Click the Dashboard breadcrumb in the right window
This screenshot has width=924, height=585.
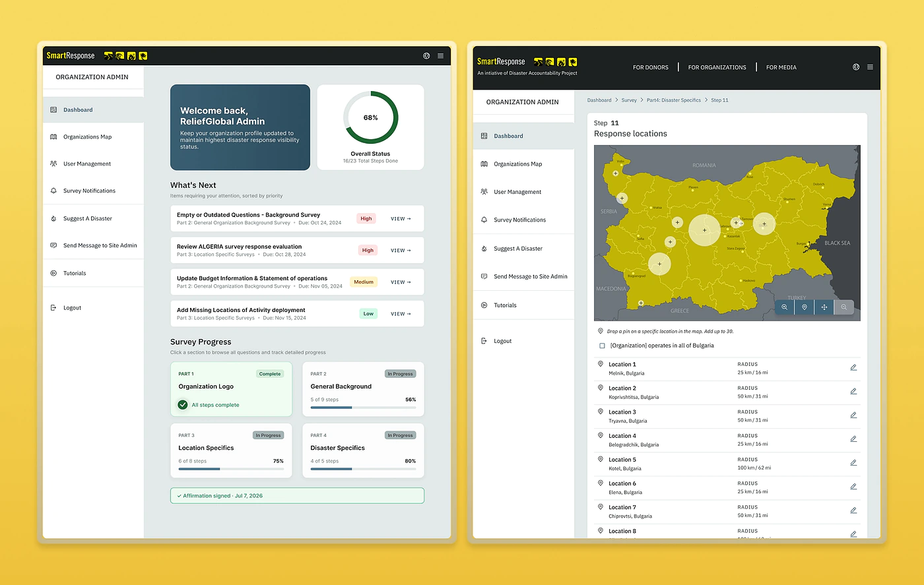point(599,100)
